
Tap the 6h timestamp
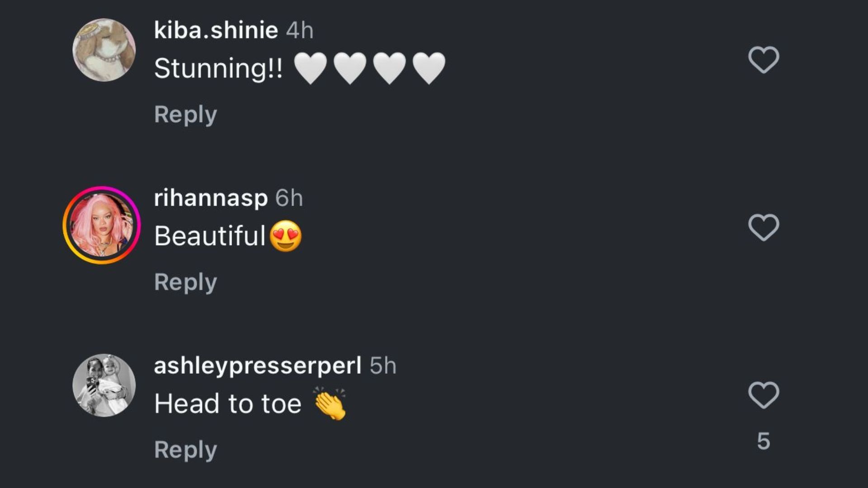tap(289, 198)
